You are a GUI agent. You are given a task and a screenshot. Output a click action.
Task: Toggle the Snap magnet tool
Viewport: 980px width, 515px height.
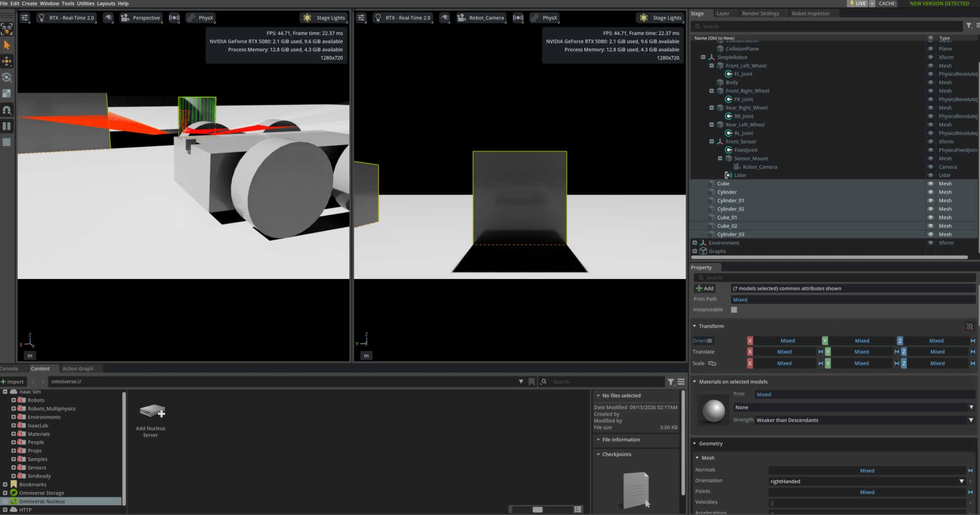(x=6, y=110)
